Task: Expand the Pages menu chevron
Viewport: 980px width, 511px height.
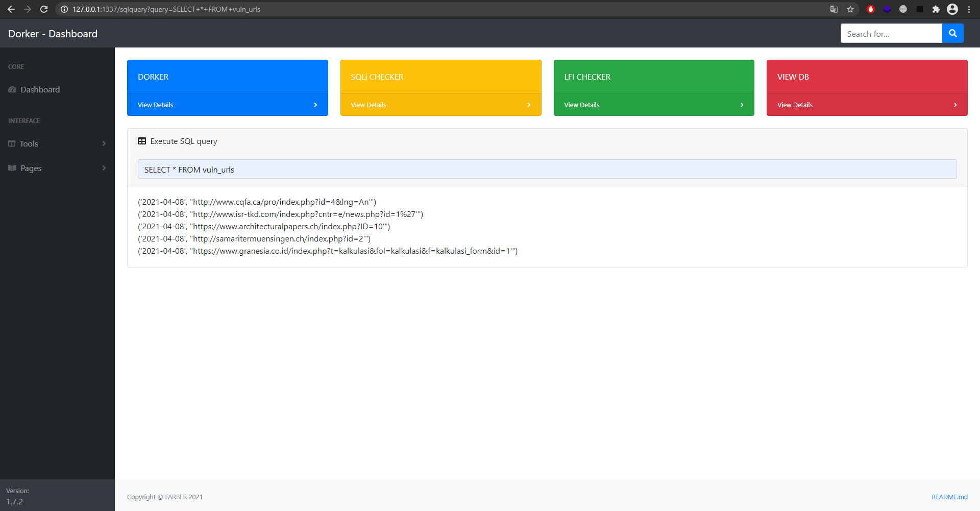Action: point(104,168)
